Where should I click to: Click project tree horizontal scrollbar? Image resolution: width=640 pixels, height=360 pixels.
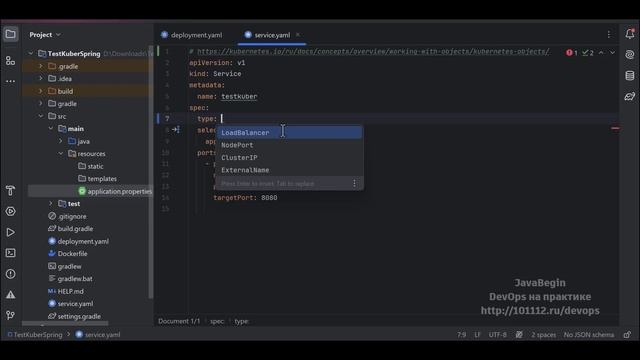(65, 324)
